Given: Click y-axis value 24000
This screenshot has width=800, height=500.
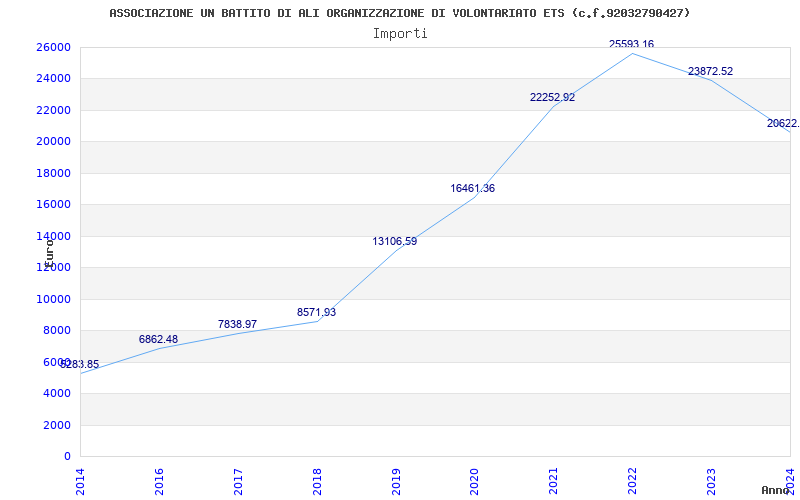Looking at the screenshot, I should [x=53, y=79].
